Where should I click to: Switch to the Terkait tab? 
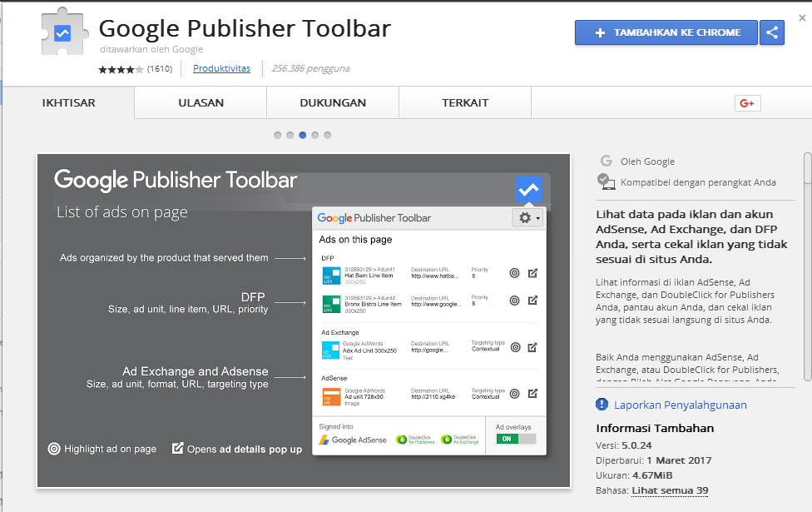465,102
